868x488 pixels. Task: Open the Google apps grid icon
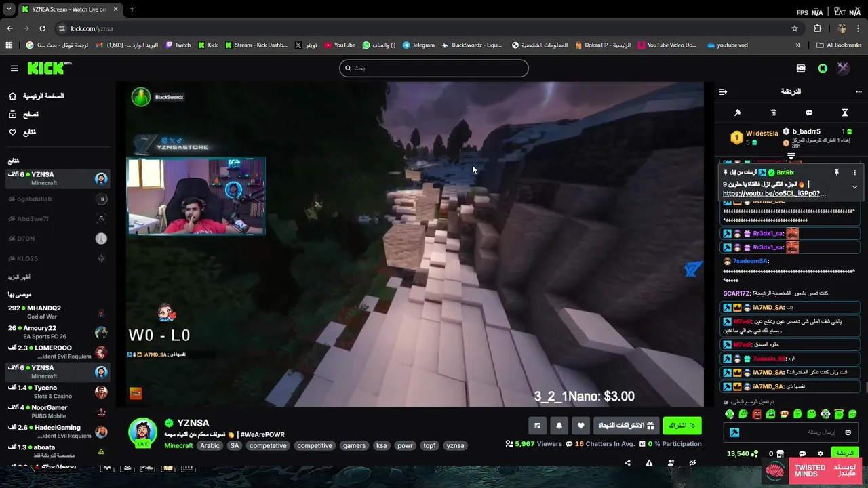coord(9,45)
